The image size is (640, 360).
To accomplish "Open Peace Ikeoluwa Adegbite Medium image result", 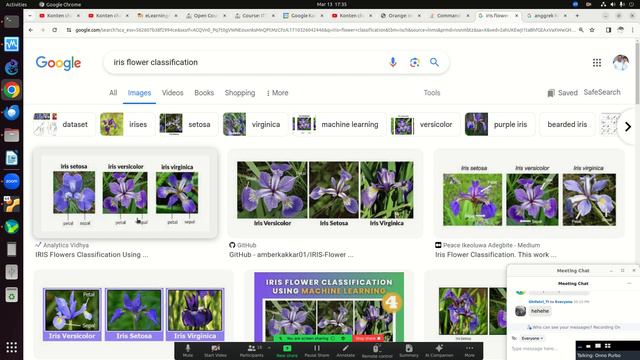I will [x=529, y=193].
